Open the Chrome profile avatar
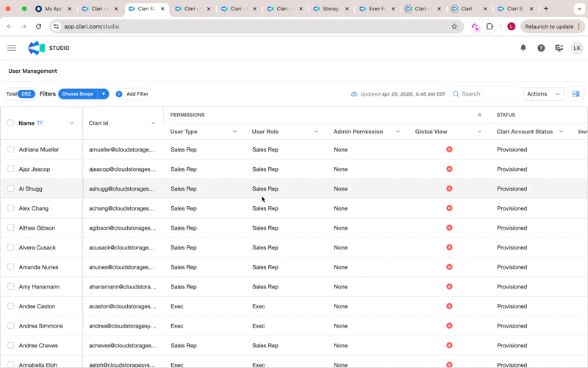This screenshot has width=588, height=368. (511, 26)
